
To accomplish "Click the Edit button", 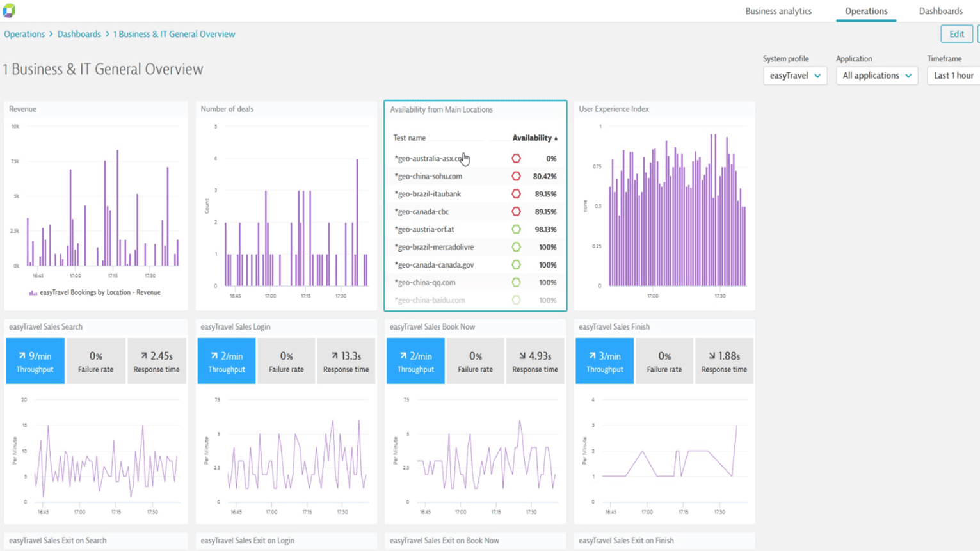I will 956,34.
